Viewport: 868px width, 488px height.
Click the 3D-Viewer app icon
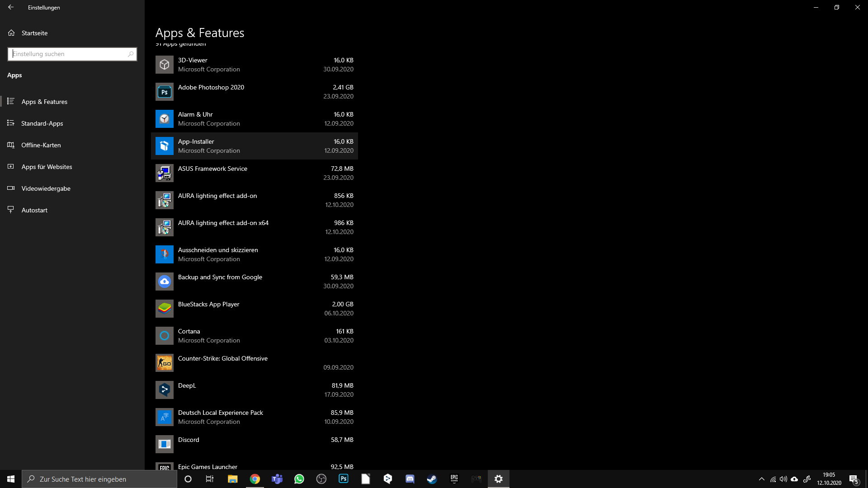pos(164,65)
